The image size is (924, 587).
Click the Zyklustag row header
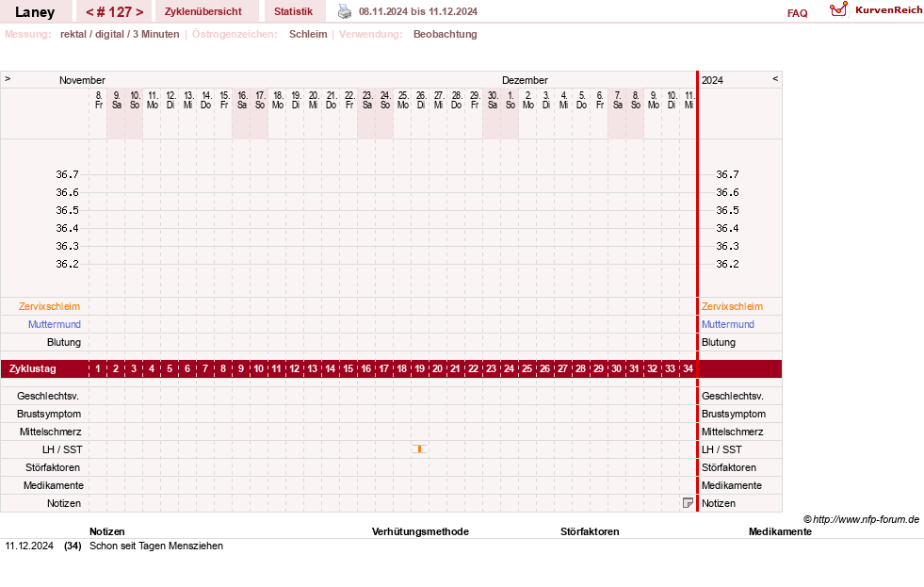pos(33,368)
